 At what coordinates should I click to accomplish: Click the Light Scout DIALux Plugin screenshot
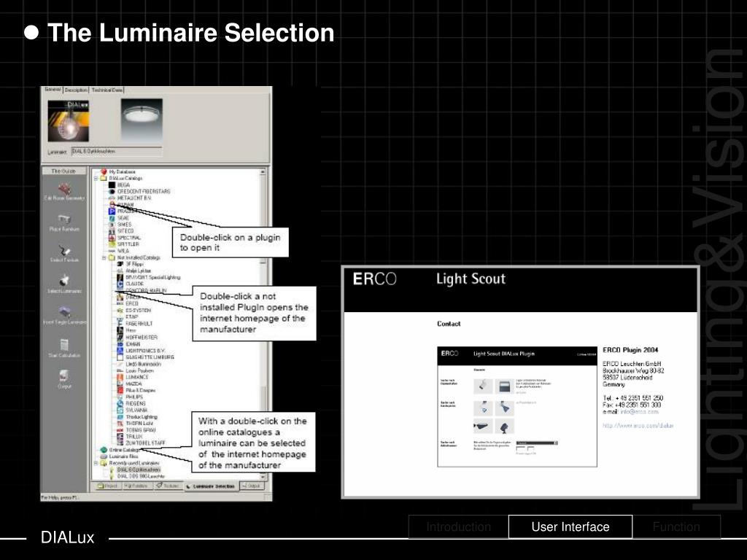[517, 407]
